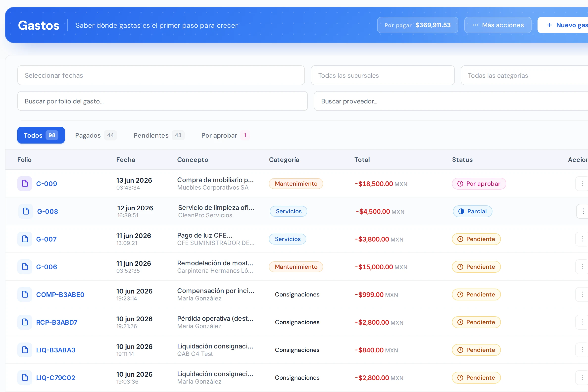Viewport: 588px width, 392px height.
Task: Open the three-dot actions menu for G-009
Action: [583, 183]
